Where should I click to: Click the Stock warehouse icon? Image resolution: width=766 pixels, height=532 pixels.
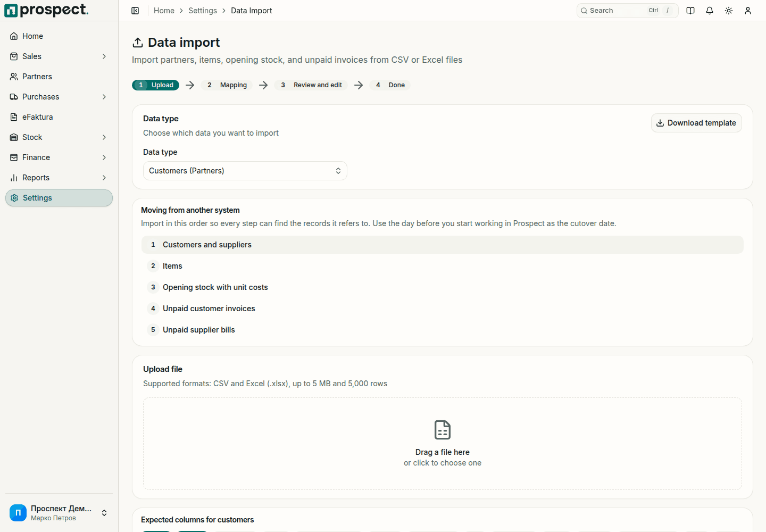click(x=14, y=137)
